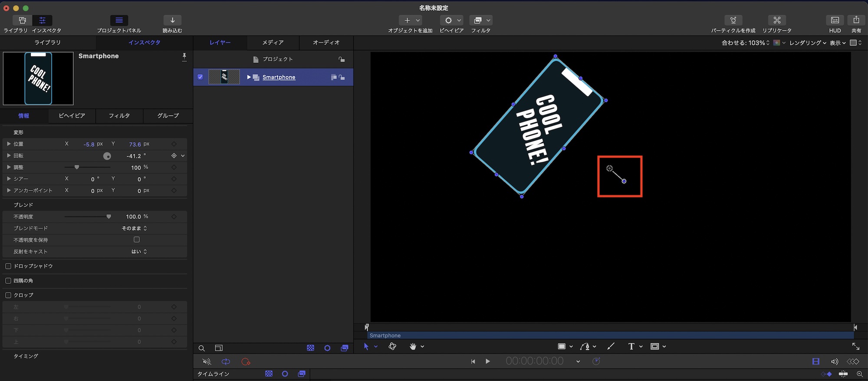Enable the Drop Shadow (ドロップシャドウ) checkbox
Image resolution: width=868 pixels, height=381 pixels.
pos(8,266)
